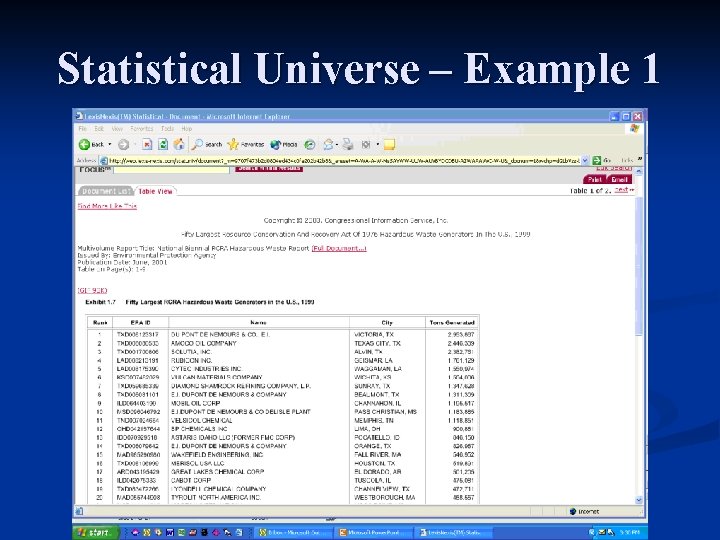Click the Forward arrow button
The height and width of the screenshot is (540, 720).
[123, 145]
